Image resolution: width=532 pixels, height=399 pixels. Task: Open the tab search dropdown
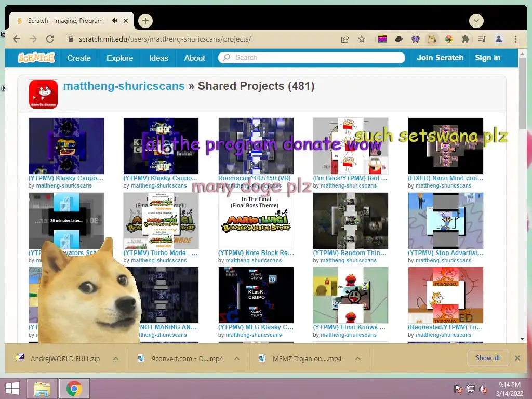point(476,21)
